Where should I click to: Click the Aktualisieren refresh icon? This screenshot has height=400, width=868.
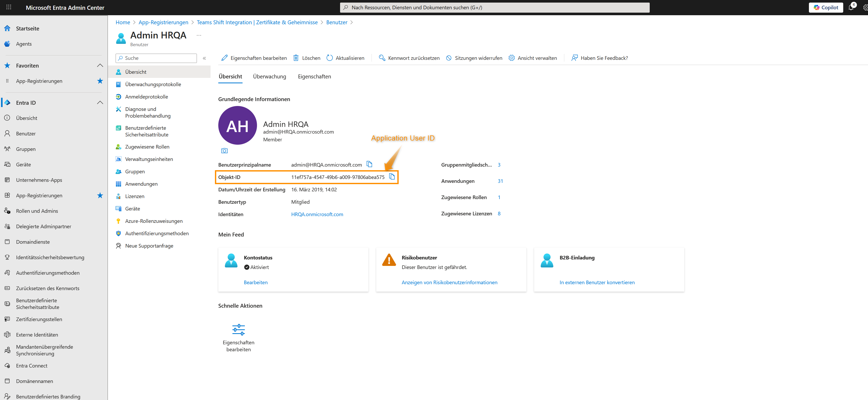point(329,58)
